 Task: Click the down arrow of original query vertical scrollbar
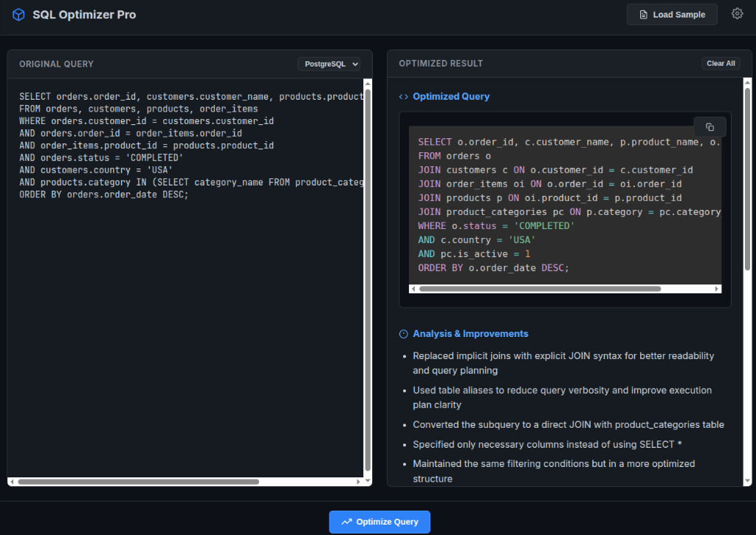point(368,480)
